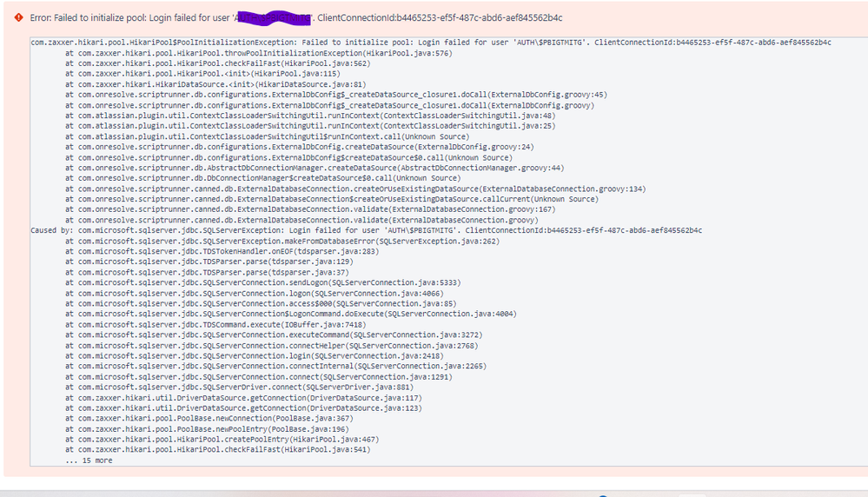This screenshot has width=868, height=497.
Task: Click the line ContextClassLoaderSwitchingUtil.java:48
Action: pos(310,116)
